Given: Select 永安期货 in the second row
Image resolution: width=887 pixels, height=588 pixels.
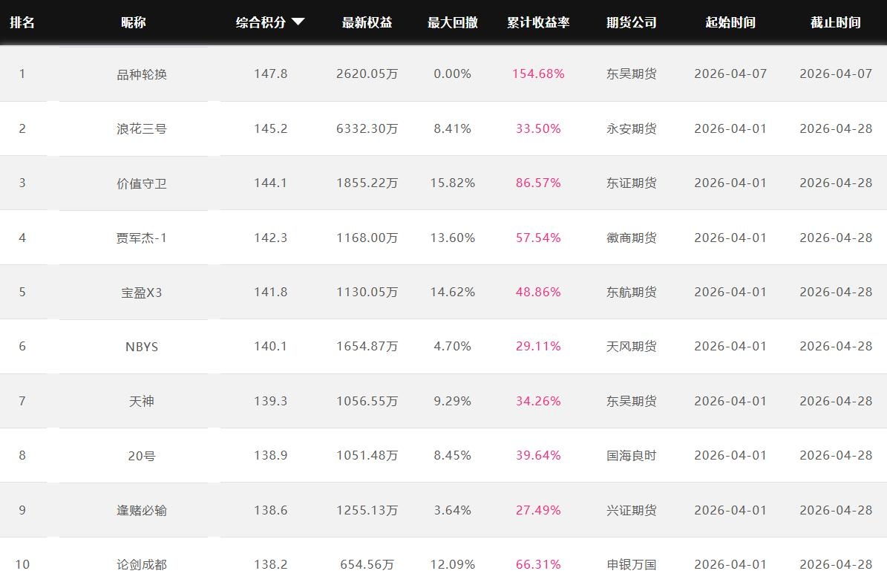Looking at the screenshot, I should coord(631,128).
